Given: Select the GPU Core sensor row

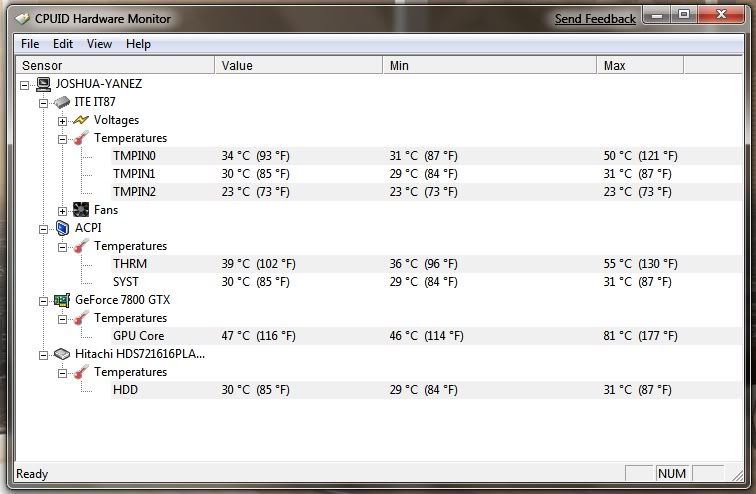Looking at the screenshot, I should click(426, 335).
